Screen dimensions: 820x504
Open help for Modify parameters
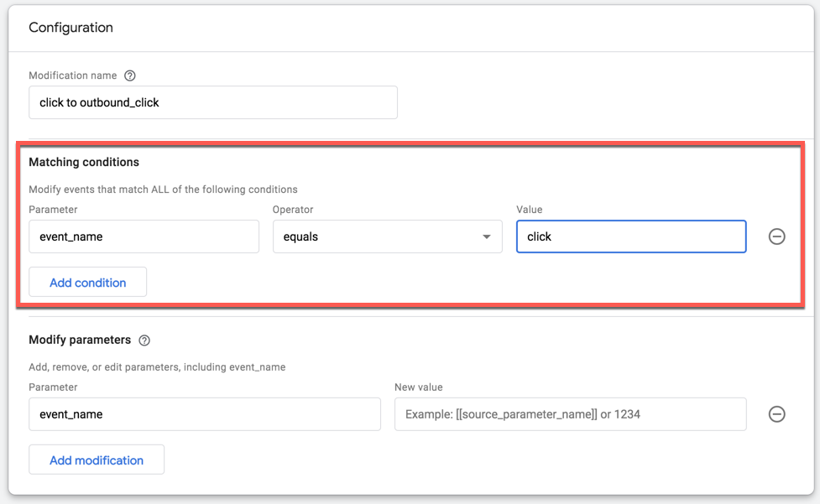point(144,340)
